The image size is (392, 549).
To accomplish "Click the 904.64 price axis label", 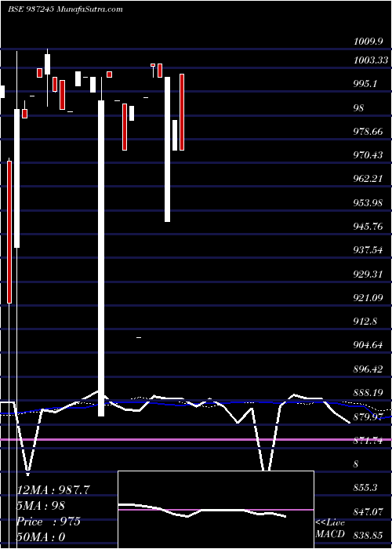I will (x=368, y=345).
